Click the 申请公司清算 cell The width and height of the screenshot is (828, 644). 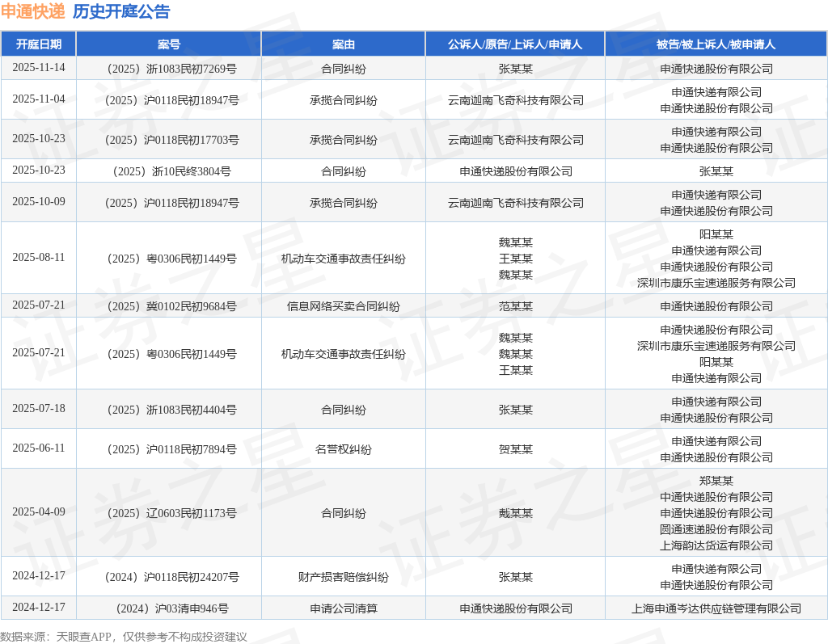click(343, 608)
